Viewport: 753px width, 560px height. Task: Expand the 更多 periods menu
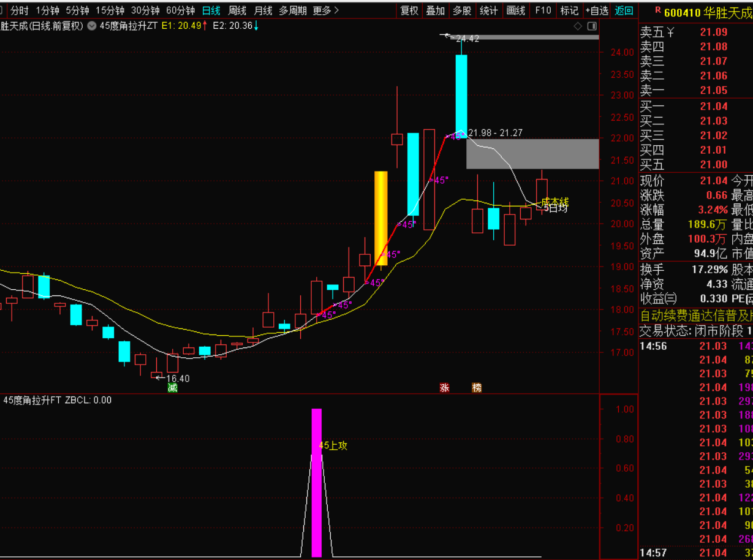tap(325, 10)
